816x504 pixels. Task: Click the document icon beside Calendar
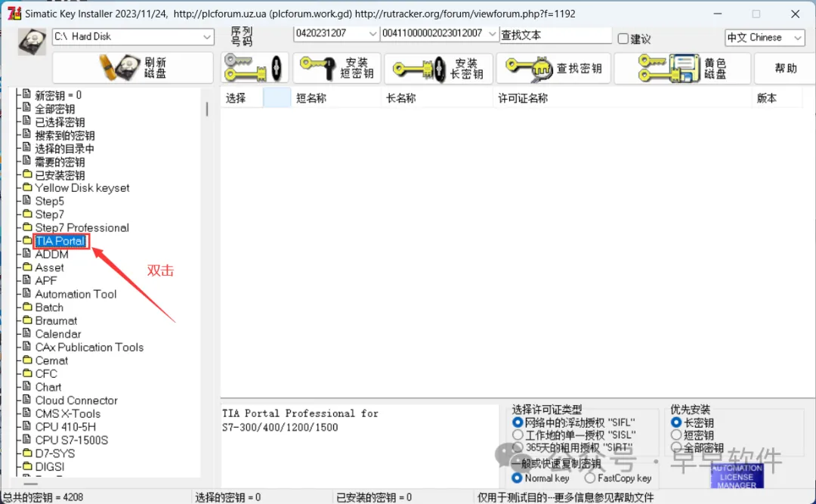tap(27, 333)
